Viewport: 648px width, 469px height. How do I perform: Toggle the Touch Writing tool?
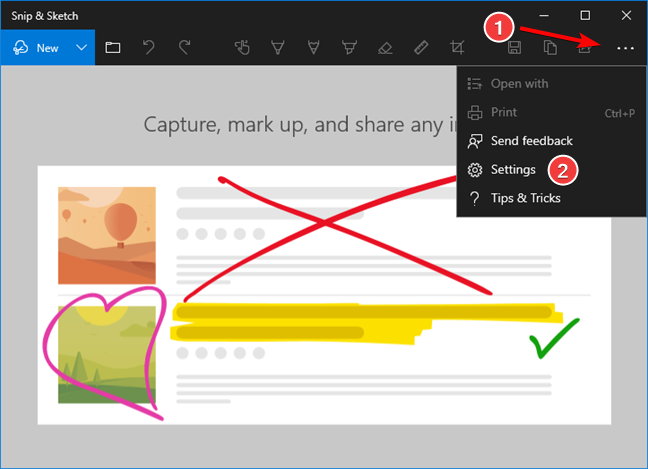(x=241, y=48)
